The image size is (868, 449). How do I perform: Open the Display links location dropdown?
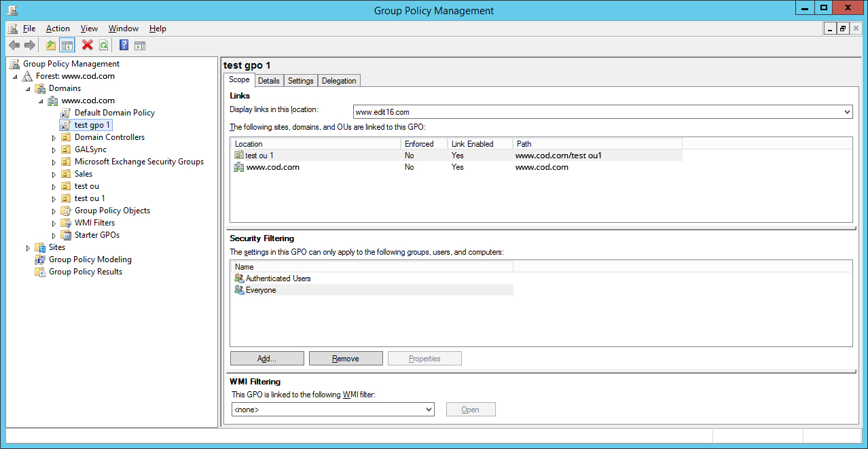[847, 112]
